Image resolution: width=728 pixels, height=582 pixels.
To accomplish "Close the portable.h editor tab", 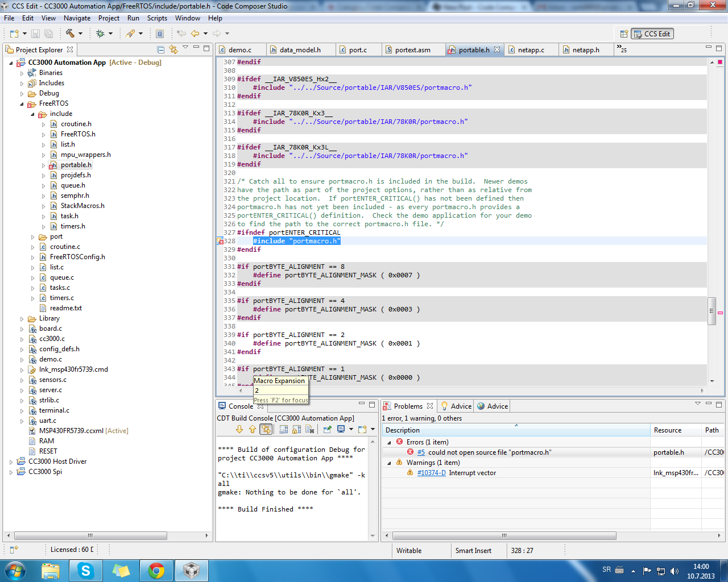I will tap(497, 50).
